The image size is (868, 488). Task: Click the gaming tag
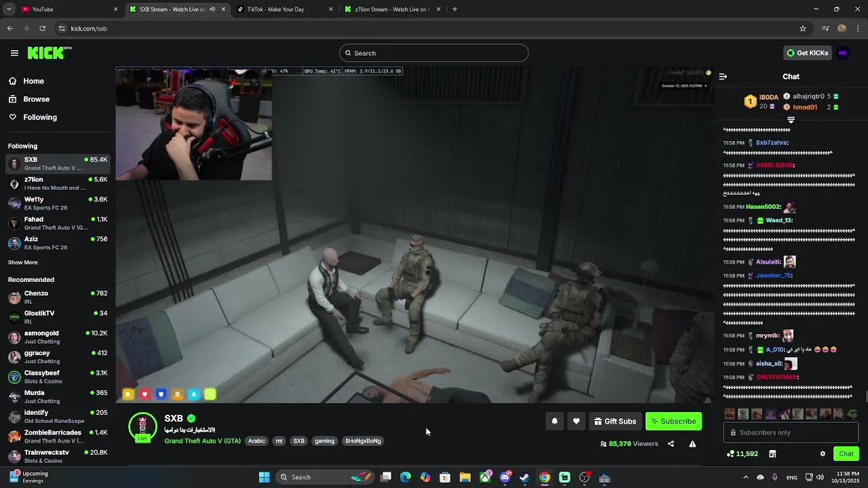coord(325,441)
